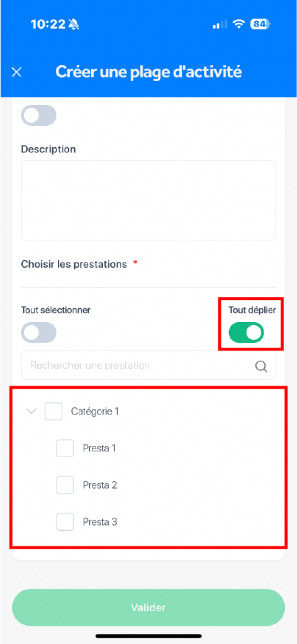
Task: Tap the Wi-Fi status icon
Action: (238, 25)
